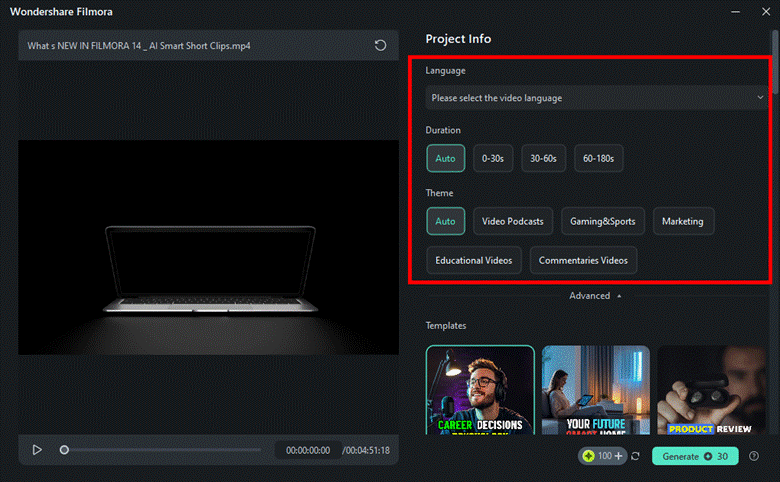Pick the Product Review template

711,390
